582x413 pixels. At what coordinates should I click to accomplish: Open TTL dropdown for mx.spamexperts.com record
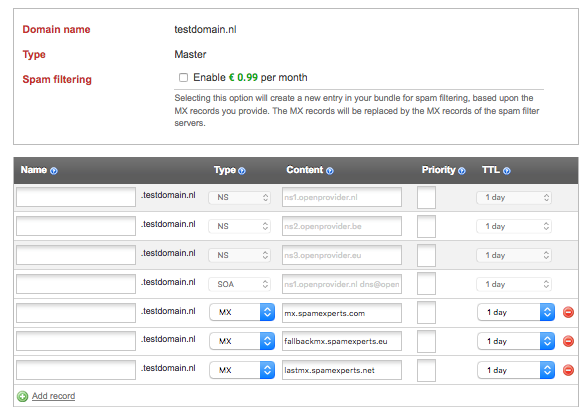516,312
